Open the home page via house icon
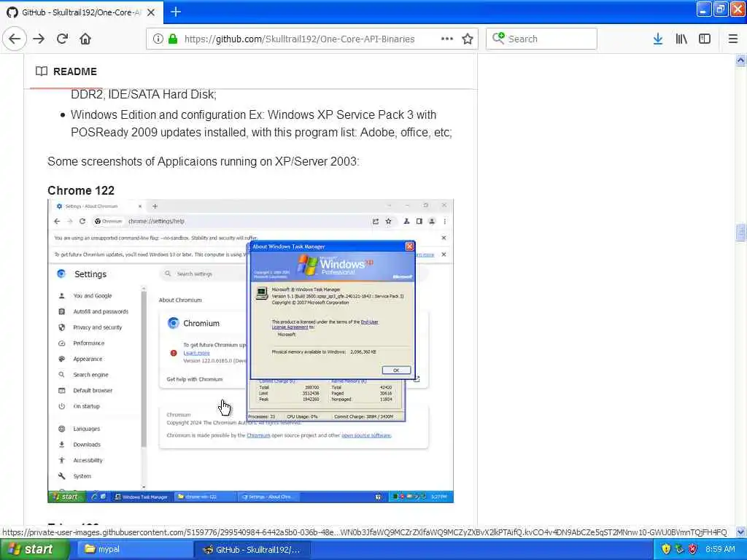747x560 pixels. (85, 39)
